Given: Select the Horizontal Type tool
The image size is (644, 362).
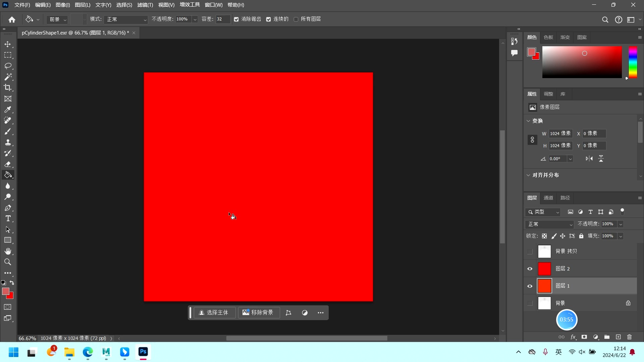Looking at the screenshot, I should [x=8, y=219].
